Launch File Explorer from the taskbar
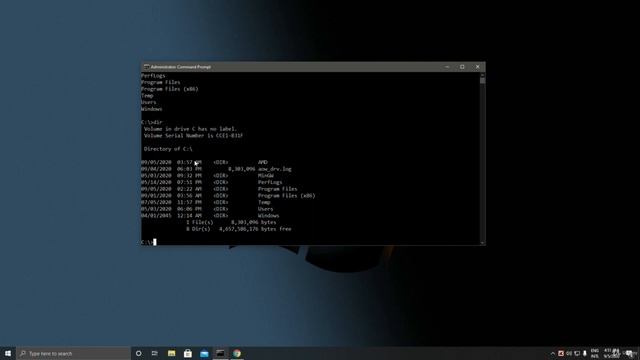 (x=171, y=353)
